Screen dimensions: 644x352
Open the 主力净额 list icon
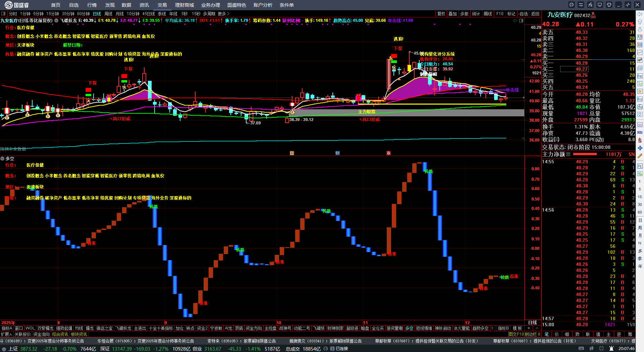pyautogui.click(x=568, y=154)
